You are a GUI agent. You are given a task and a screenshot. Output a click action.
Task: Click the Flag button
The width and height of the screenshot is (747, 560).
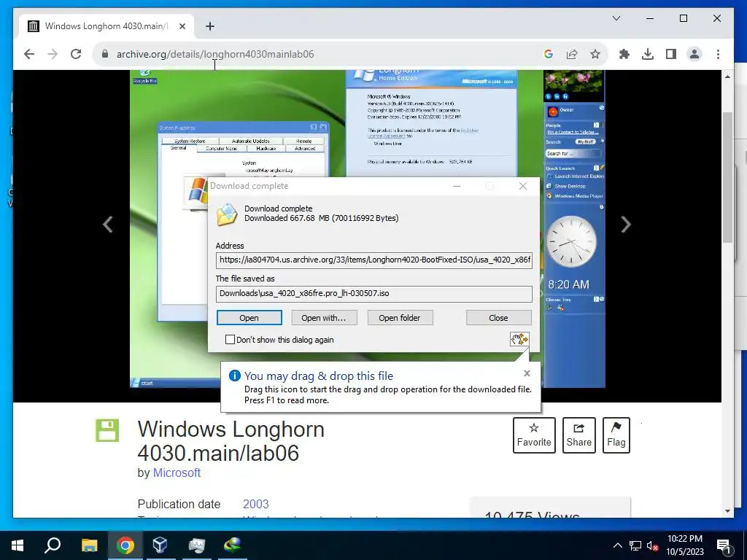616,435
